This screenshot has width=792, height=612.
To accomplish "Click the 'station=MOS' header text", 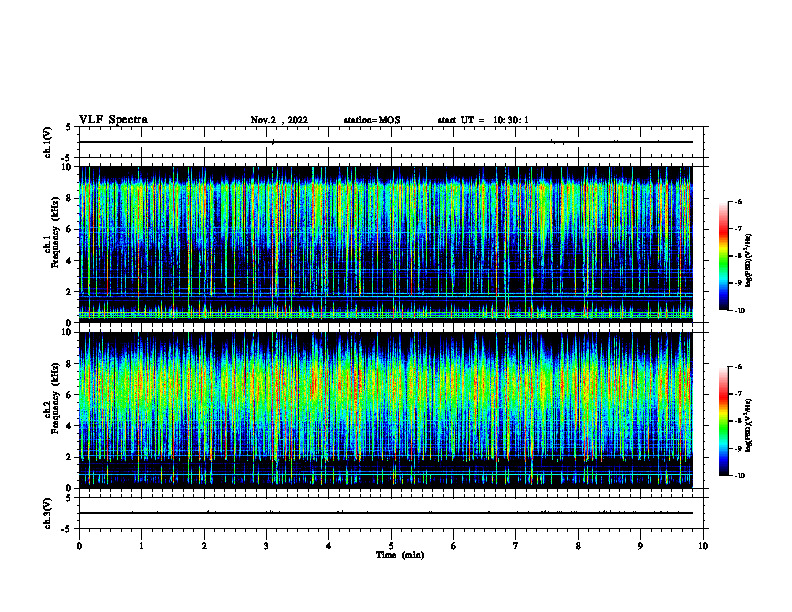I will 372,120.
